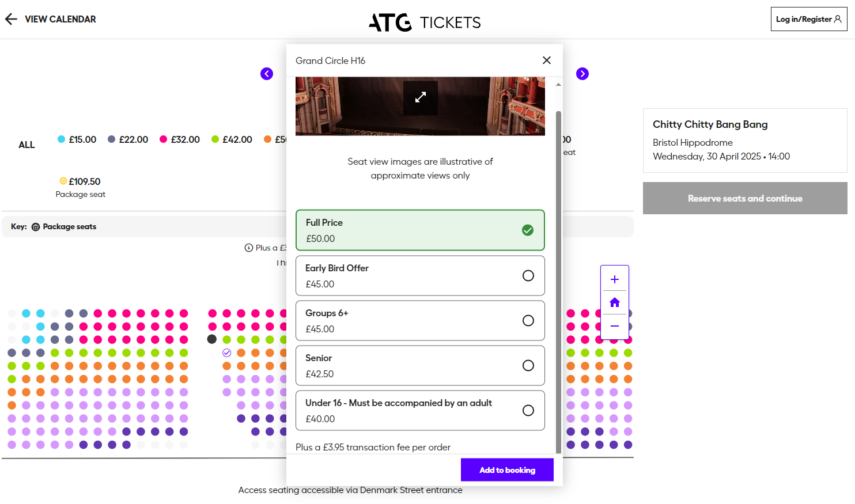Open VIEW CALENDAR
Viewport: 855px width, 504px height.
(59, 19)
